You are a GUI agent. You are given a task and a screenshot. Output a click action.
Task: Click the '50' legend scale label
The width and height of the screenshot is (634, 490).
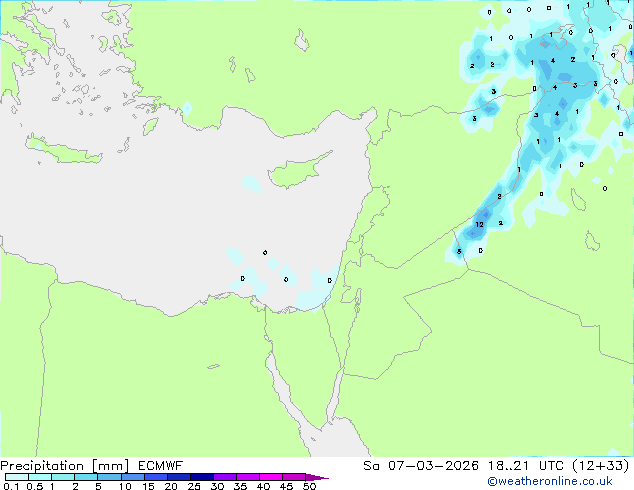pyautogui.click(x=309, y=486)
